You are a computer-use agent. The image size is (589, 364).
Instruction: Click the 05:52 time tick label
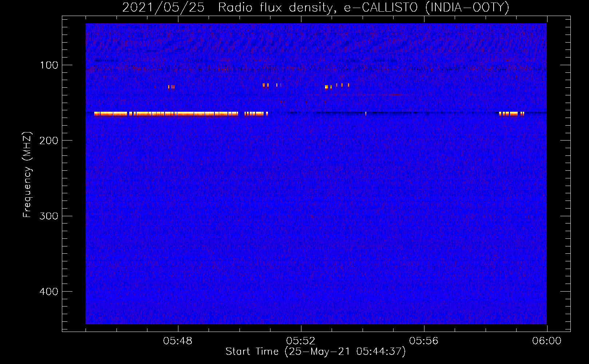point(301,341)
